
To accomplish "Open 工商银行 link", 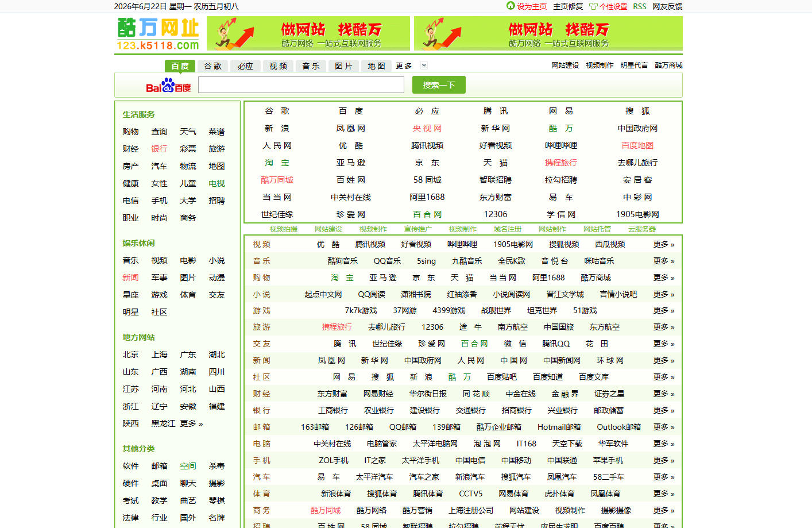I will pos(333,410).
